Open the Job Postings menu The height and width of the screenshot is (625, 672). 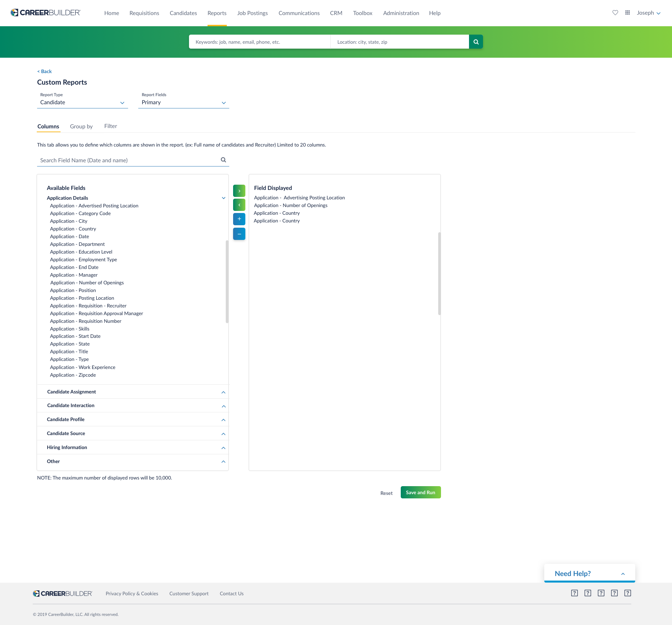[252, 13]
